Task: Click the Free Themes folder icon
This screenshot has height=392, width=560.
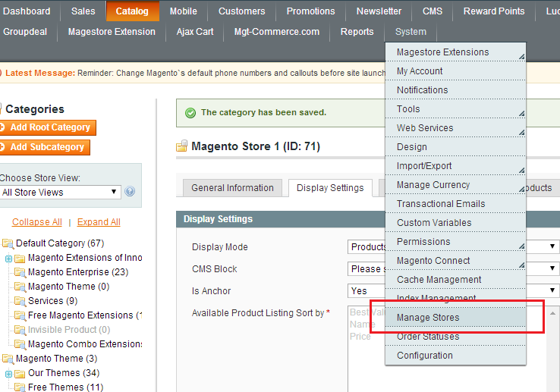Action: [20, 387]
